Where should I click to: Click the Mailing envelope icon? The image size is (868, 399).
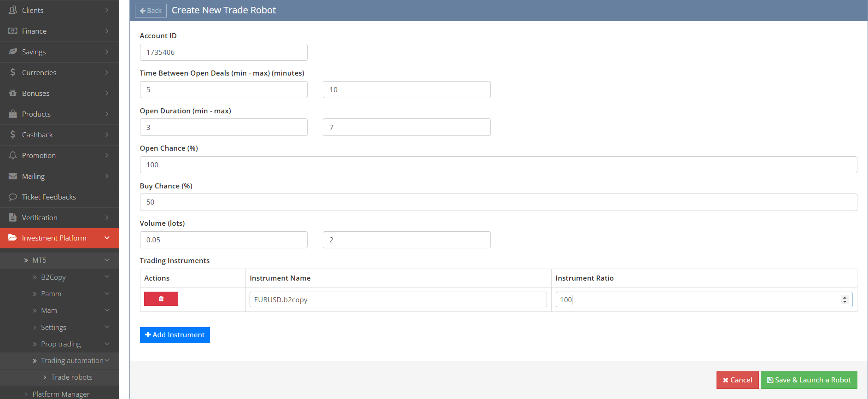(x=13, y=176)
